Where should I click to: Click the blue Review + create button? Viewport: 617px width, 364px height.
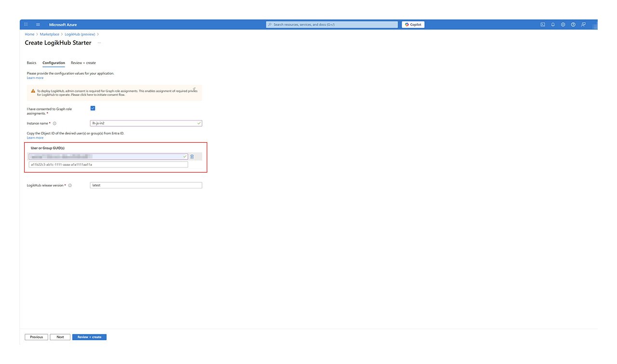(x=89, y=337)
